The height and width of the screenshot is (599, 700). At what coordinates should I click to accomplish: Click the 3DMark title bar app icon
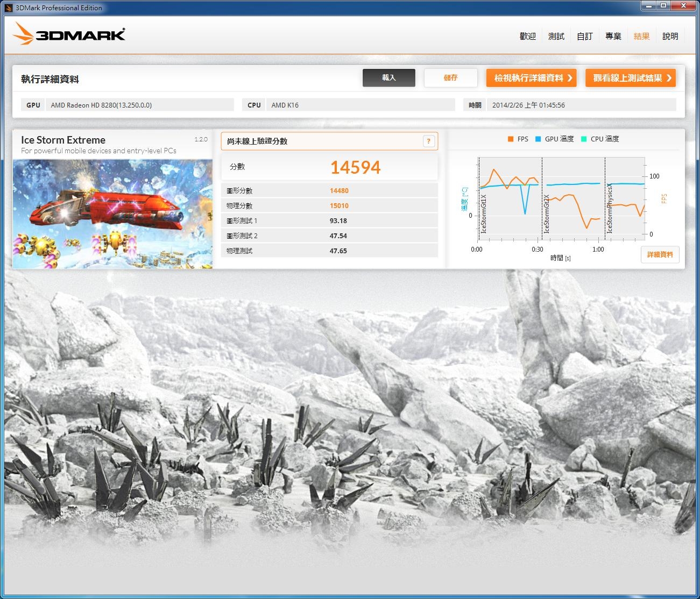[8, 8]
